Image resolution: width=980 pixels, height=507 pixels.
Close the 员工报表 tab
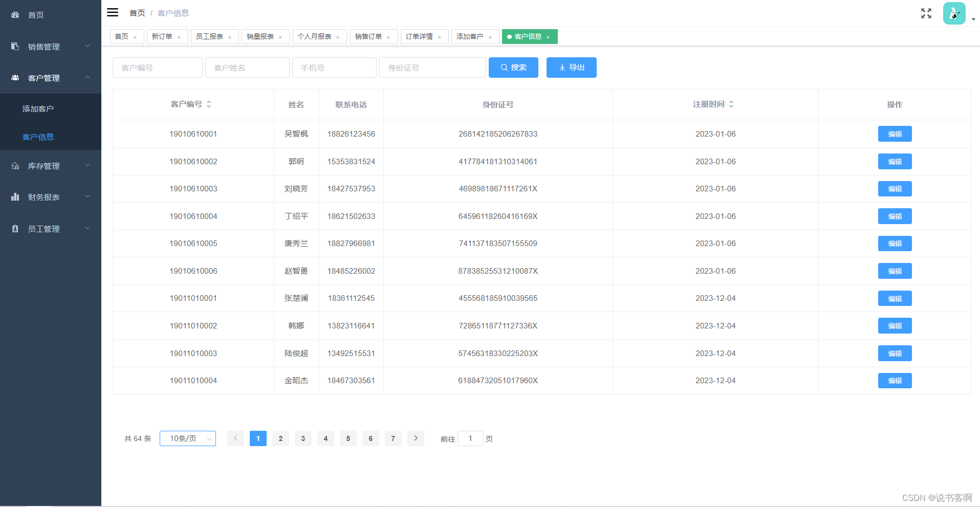point(230,37)
